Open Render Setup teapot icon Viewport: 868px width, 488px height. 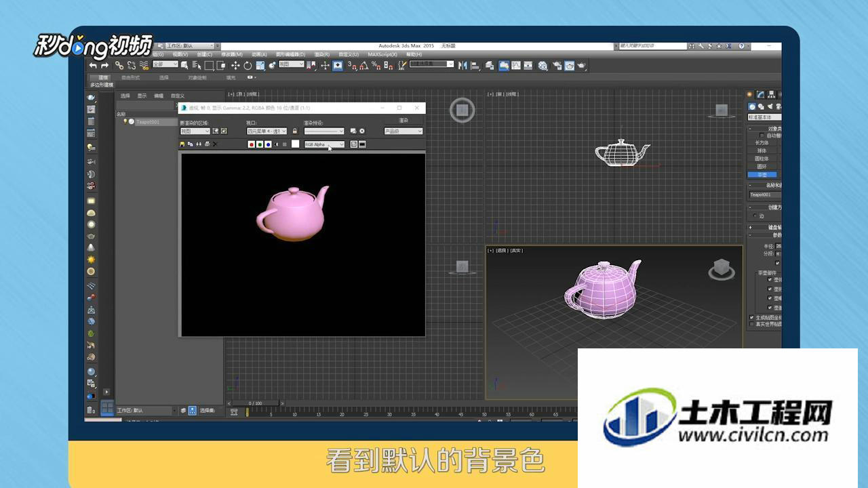coord(557,65)
